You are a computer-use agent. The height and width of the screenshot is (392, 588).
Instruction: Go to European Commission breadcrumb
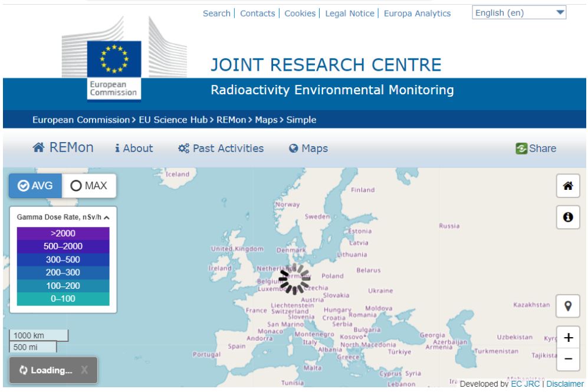pyautogui.click(x=81, y=120)
